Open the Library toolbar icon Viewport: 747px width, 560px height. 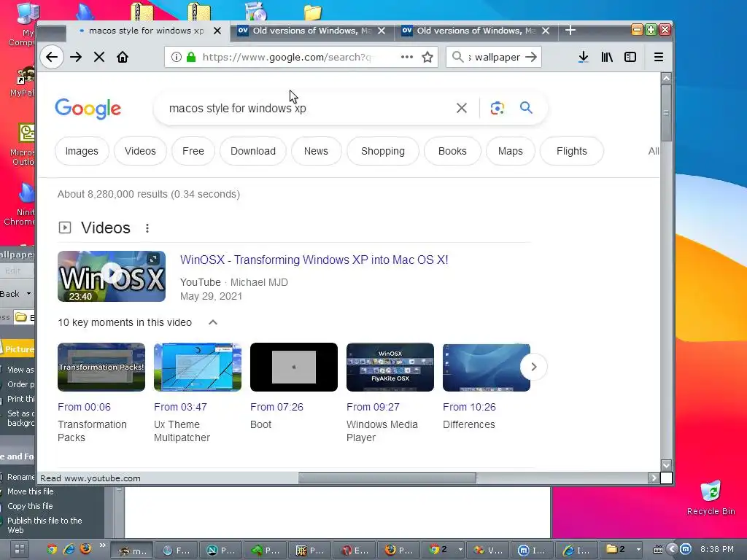(607, 57)
